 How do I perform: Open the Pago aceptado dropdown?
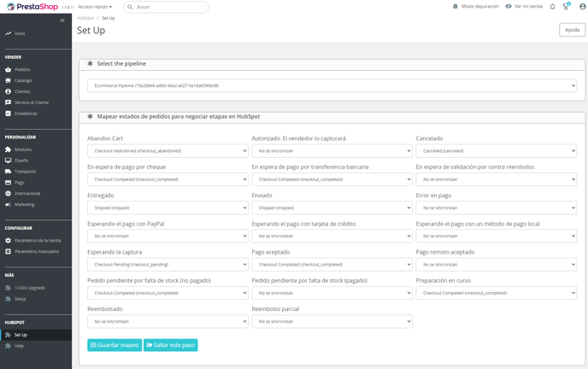(332, 265)
